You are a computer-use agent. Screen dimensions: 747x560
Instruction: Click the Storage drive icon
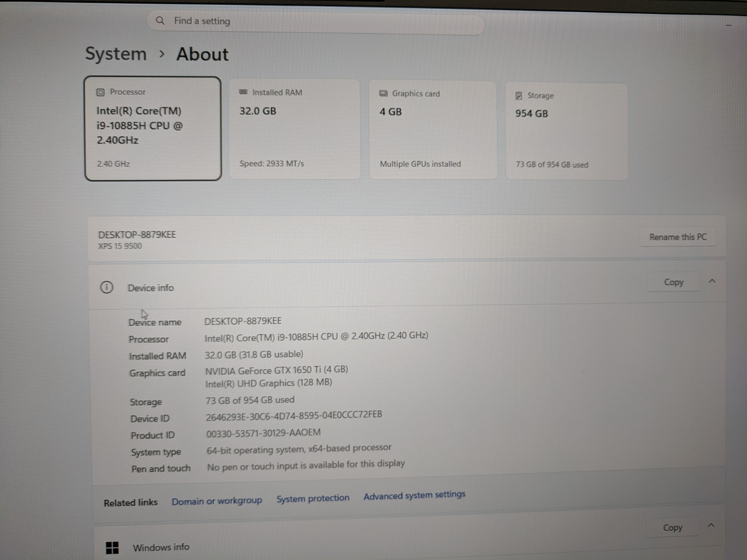click(x=519, y=96)
